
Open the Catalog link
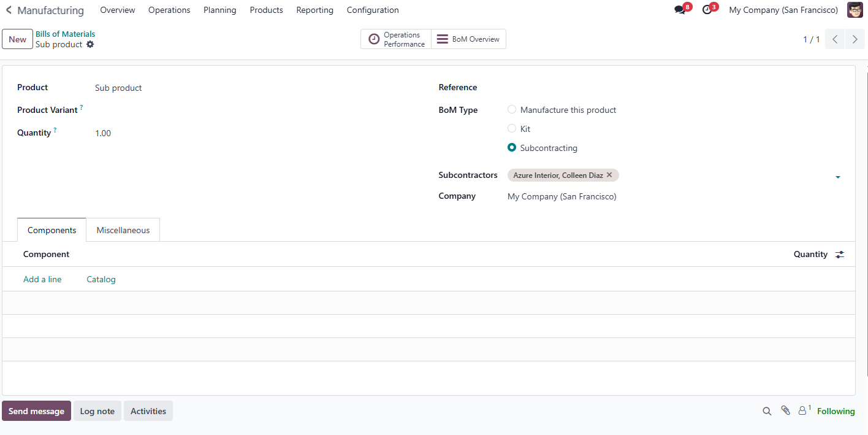click(x=101, y=279)
